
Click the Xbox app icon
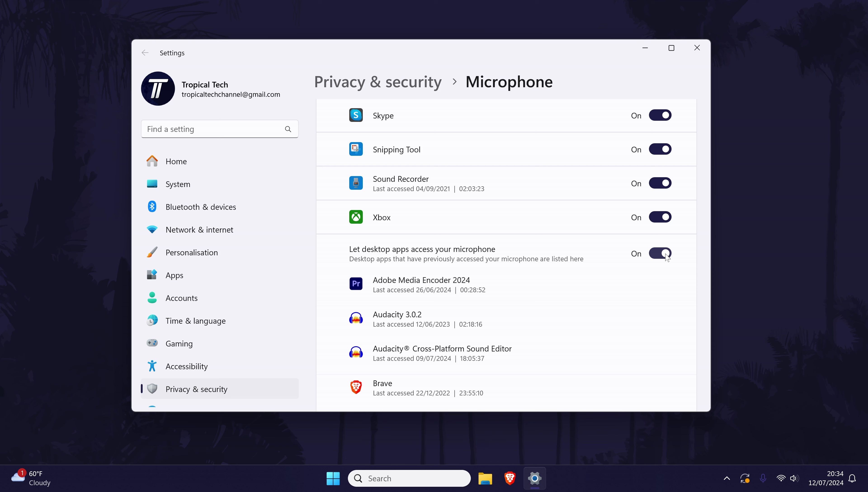tap(356, 217)
